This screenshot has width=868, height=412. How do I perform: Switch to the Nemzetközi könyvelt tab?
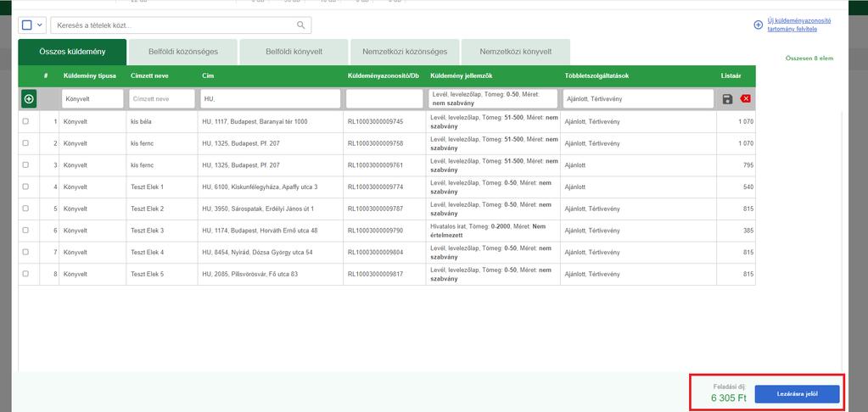[x=515, y=52]
